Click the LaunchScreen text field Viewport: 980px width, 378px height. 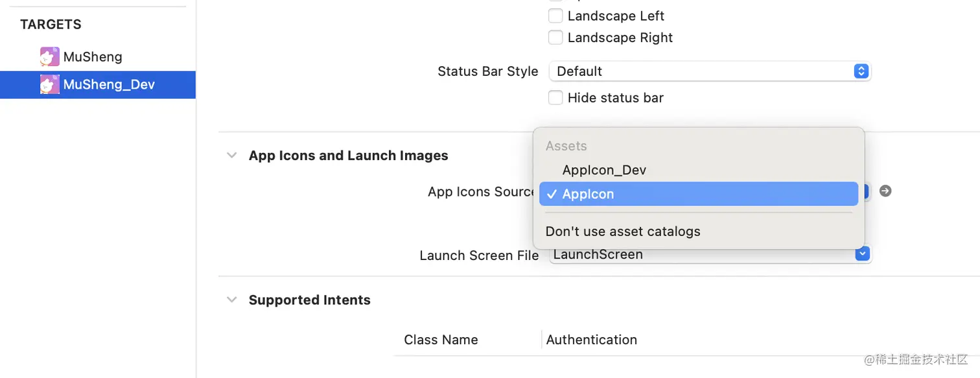[x=700, y=255]
